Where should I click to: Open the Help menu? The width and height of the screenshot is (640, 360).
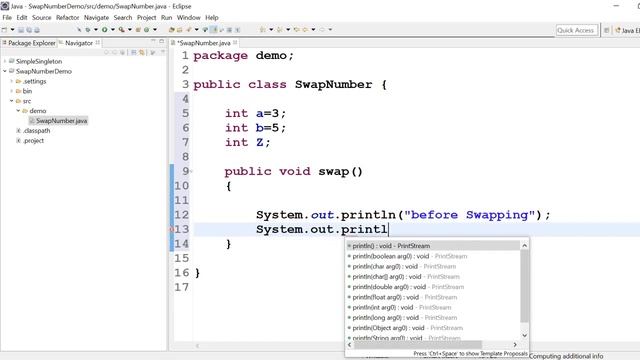212,18
